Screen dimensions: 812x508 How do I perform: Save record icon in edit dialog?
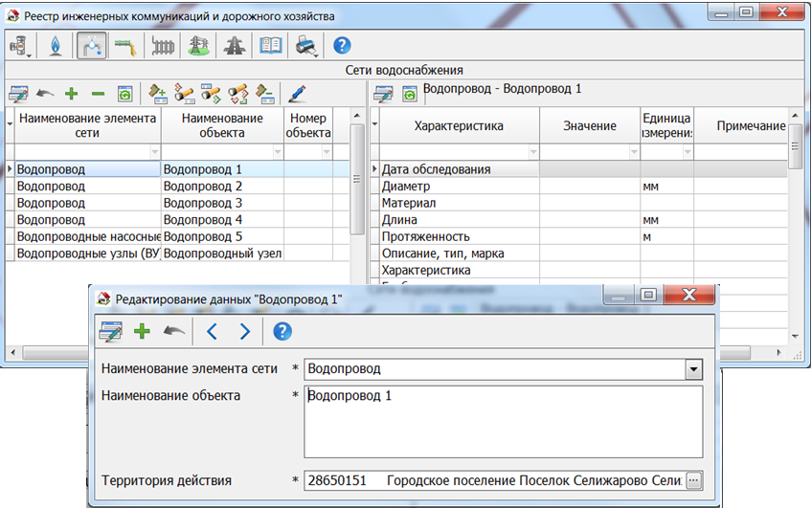111,332
